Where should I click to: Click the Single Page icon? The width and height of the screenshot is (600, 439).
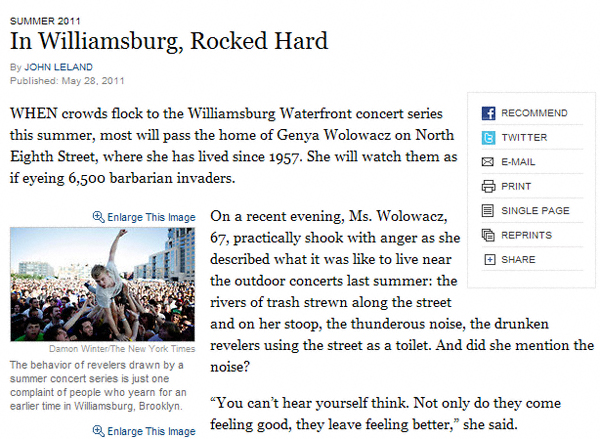click(489, 211)
